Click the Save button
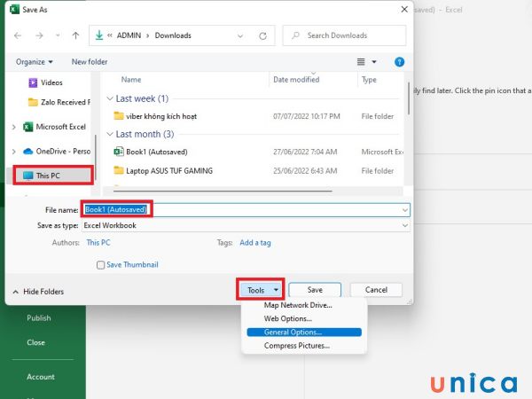This screenshot has height=399, width=532. (x=315, y=290)
